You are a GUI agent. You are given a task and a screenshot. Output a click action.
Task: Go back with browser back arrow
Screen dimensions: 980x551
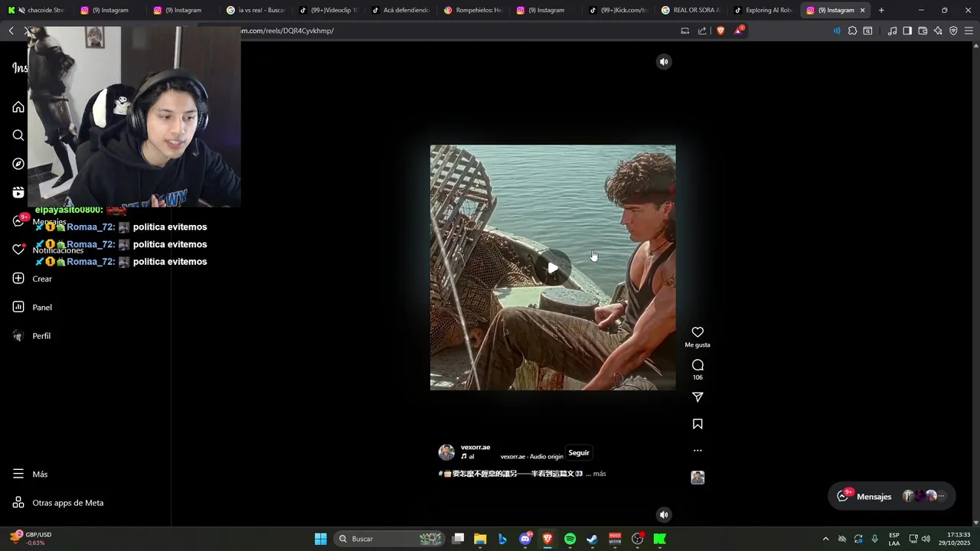(x=11, y=31)
